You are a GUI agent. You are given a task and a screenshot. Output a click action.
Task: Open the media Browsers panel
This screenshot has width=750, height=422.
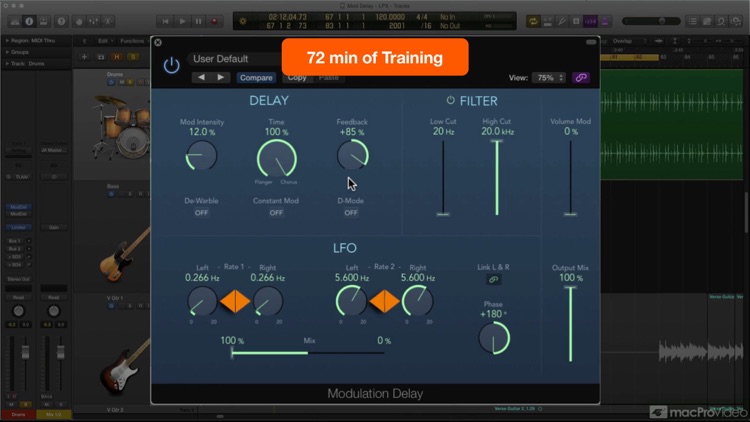(736, 22)
